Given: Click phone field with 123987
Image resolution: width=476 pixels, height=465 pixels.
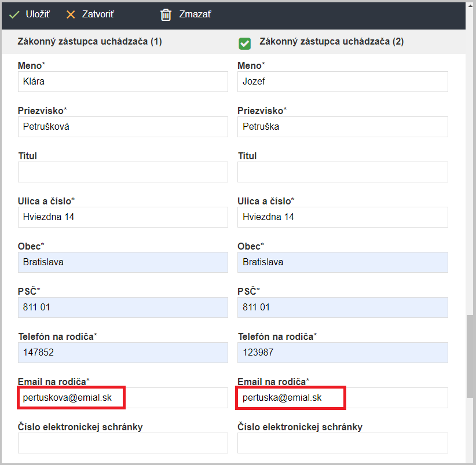Looking at the screenshot, I should pos(342,353).
